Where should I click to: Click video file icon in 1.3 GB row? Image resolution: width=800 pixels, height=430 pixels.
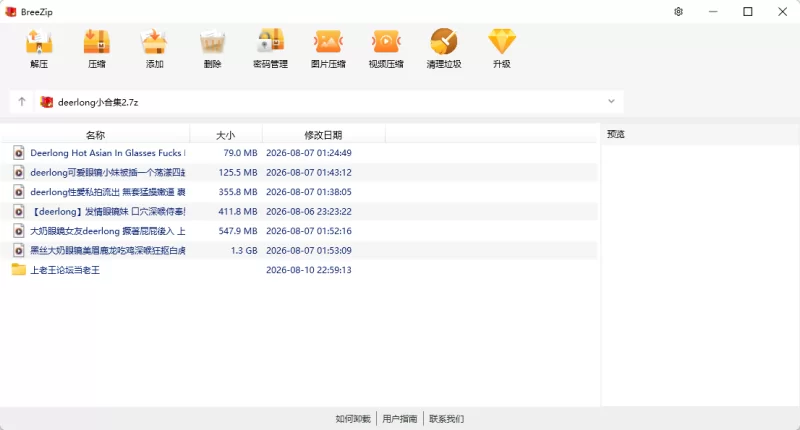click(18, 250)
